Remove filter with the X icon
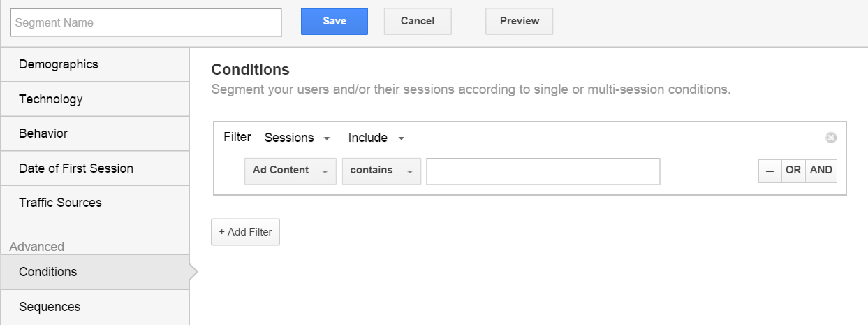Screen dimensions: 868x325 point(830,138)
